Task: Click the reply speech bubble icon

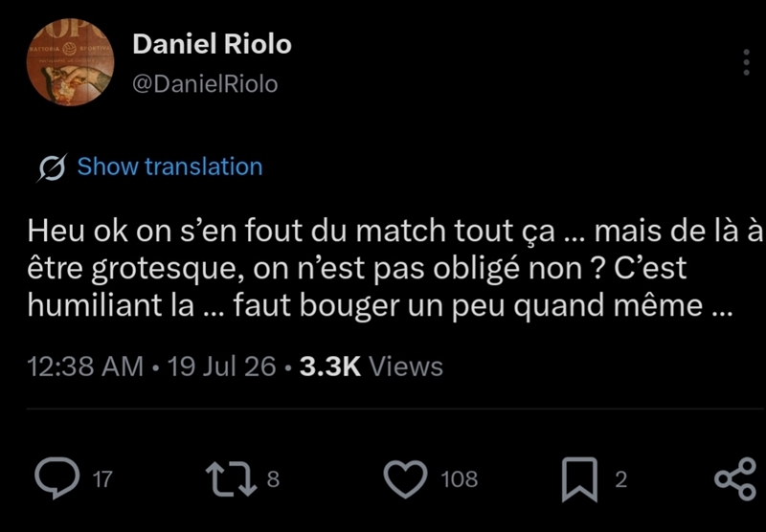Action: (57, 478)
